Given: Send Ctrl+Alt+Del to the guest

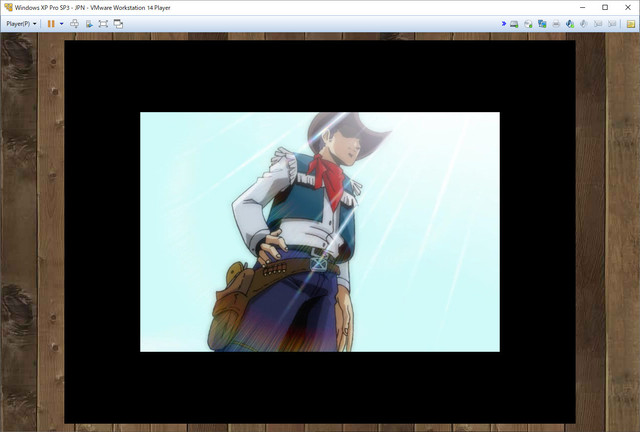Looking at the screenshot, I should click(74, 24).
